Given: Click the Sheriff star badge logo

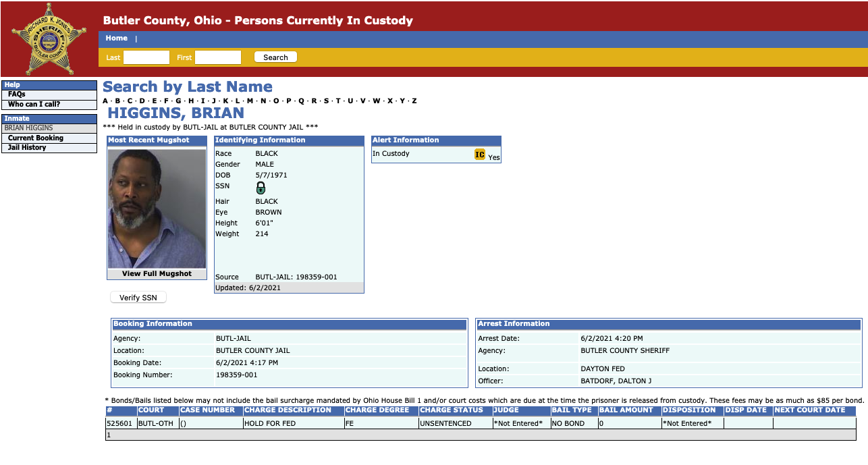Looking at the screenshot, I should click(49, 38).
